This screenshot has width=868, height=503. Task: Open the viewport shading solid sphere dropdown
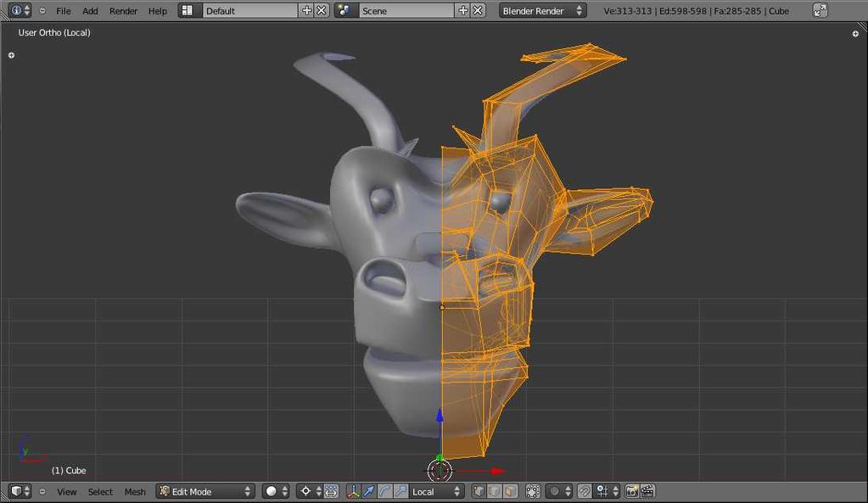[276, 491]
